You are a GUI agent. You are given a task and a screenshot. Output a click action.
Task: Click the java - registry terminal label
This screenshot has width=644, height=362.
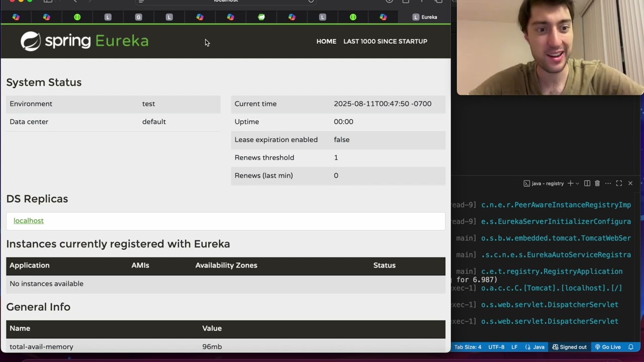pyautogui.click(x=543, y=184)
